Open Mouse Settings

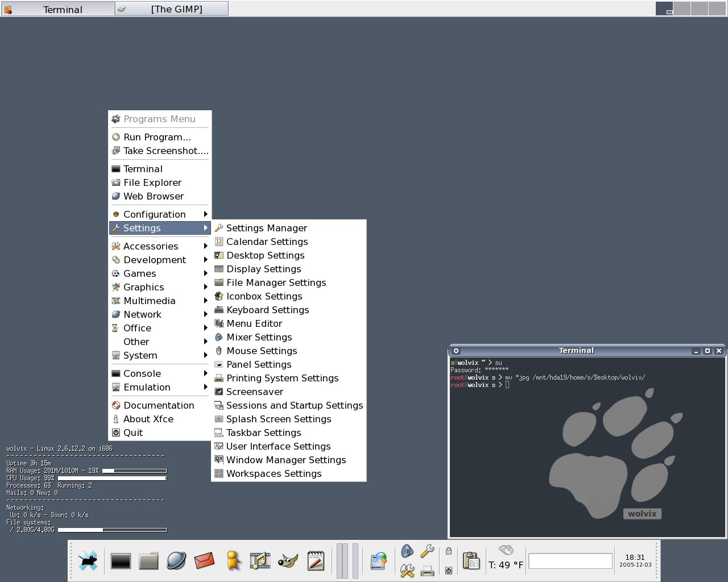(x=289, y=351)
